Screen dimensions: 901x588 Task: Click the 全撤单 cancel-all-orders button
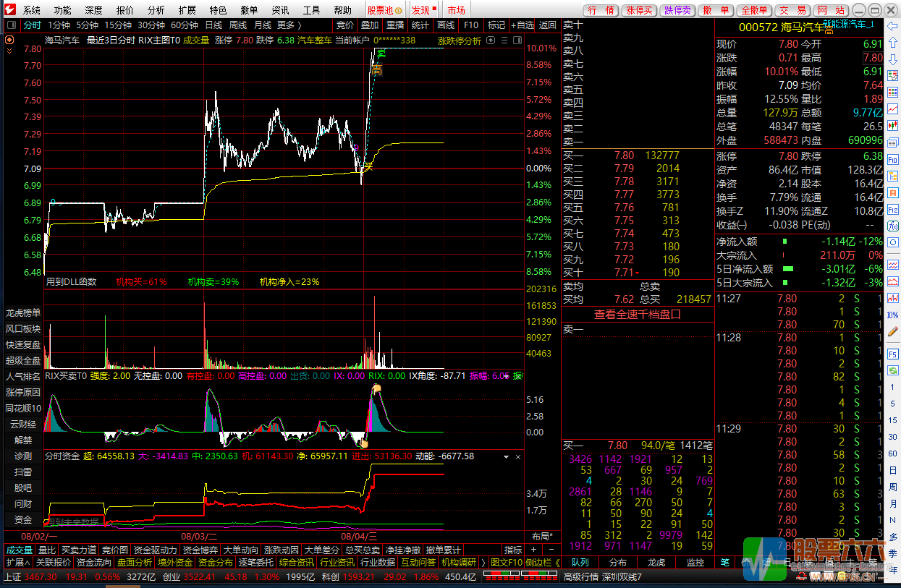point(755,10)
